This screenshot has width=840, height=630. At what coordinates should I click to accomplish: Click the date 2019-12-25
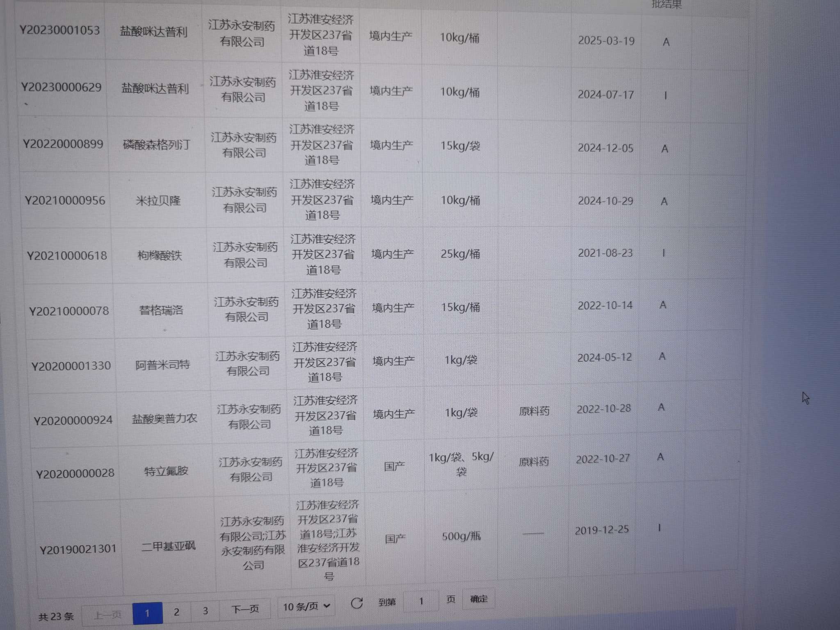[x=602, y=530]
